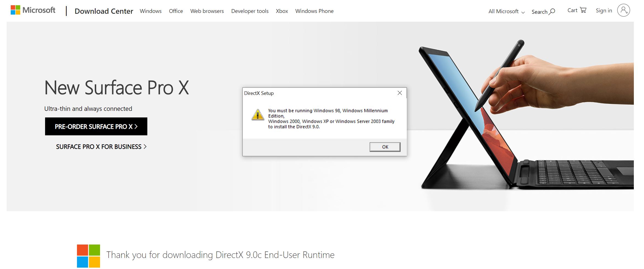Image resolution: width=644 pixels, height=269 pixels.
Task: Open the shopping cart icon
Action: click(x=583, y=10)
